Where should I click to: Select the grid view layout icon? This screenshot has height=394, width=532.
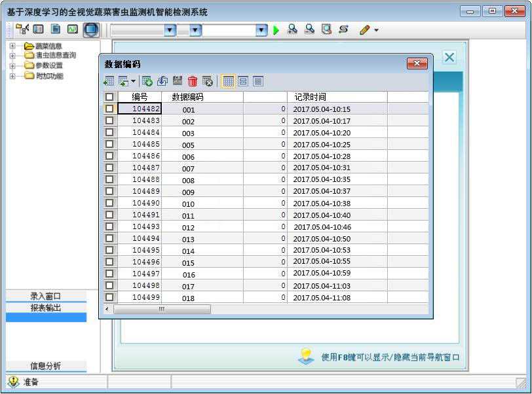[x=228, y=81]
